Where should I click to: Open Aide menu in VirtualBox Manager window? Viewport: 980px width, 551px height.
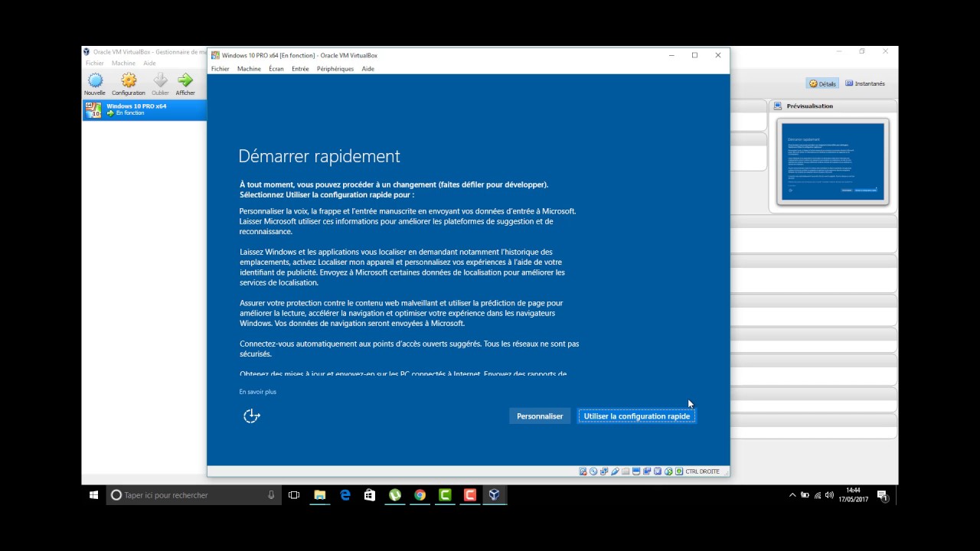(149, 64)
